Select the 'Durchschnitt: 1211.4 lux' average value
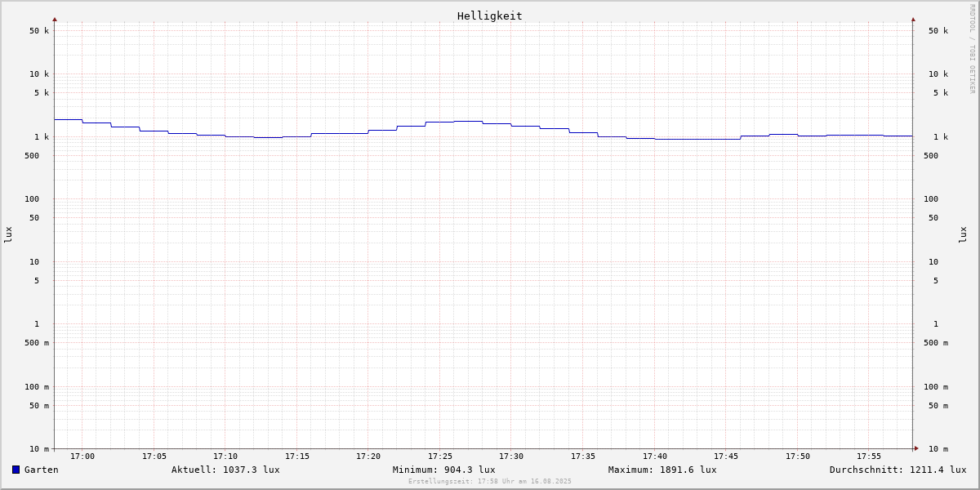980x490 pixels. click(x=898, y=470)
